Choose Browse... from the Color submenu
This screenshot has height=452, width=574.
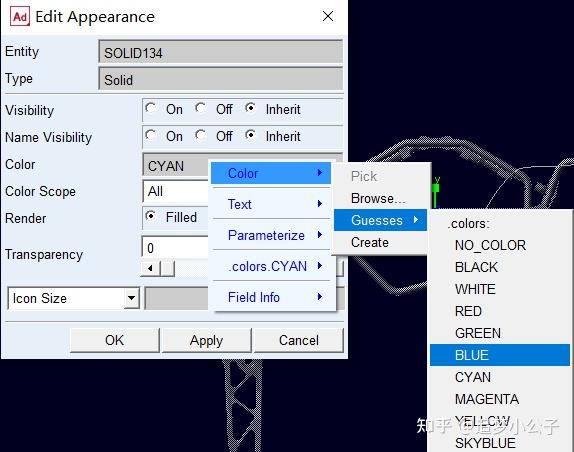[x=380, y=198]
